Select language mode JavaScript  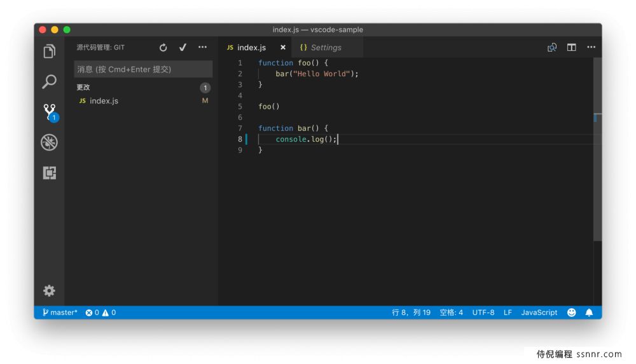pos(539,313)
